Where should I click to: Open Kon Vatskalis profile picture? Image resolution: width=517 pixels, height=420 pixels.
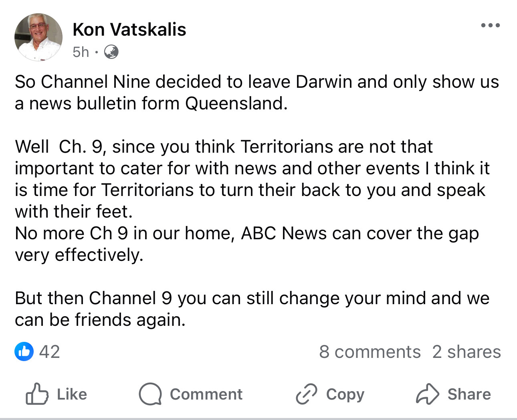pos(38,37)
